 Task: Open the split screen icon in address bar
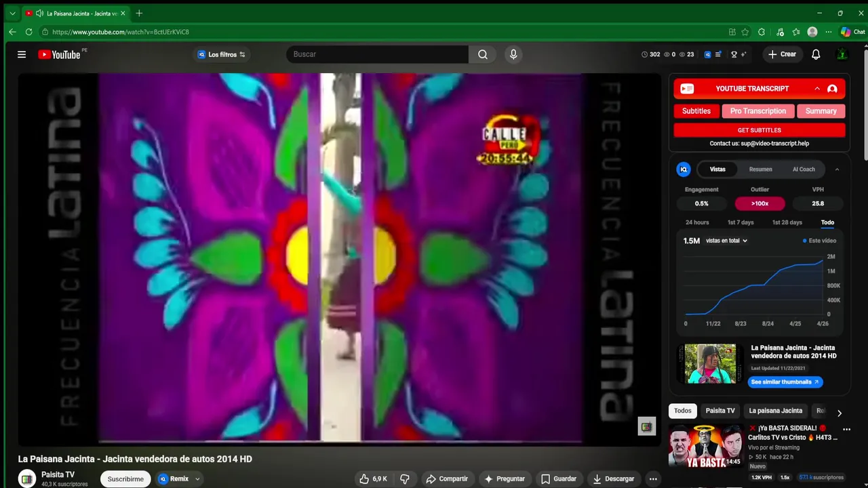[x=732, y=32]
